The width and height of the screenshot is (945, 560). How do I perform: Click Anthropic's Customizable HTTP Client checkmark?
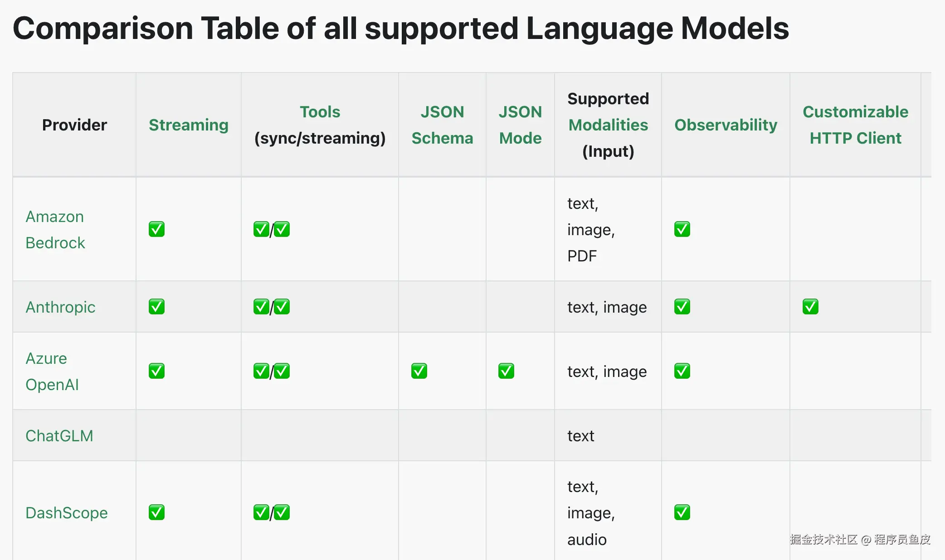810,307
